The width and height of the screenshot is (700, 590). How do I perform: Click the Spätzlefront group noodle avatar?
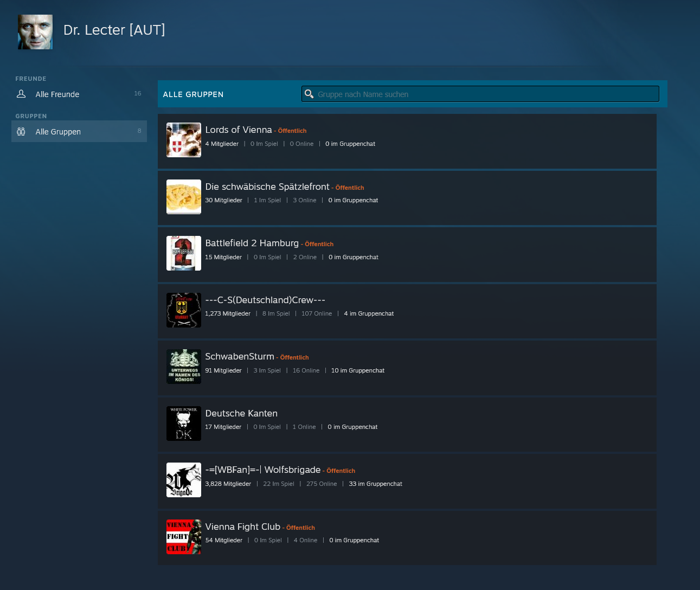(183, 196)
